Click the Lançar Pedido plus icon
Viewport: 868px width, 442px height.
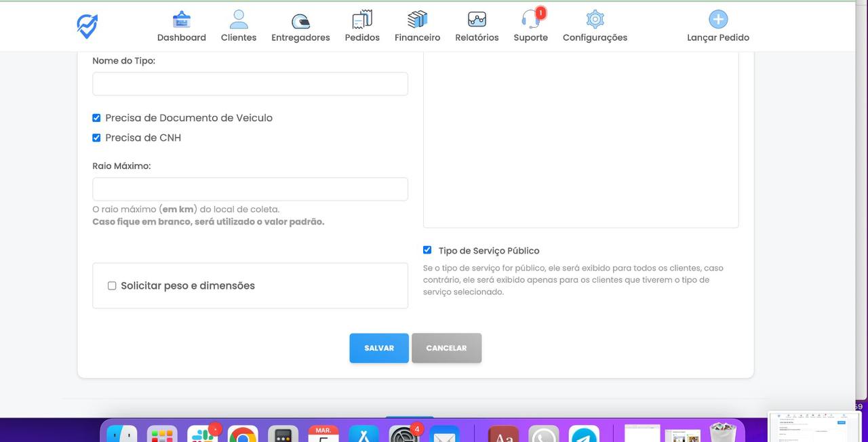pyautogui.click(x=717, y=20)
